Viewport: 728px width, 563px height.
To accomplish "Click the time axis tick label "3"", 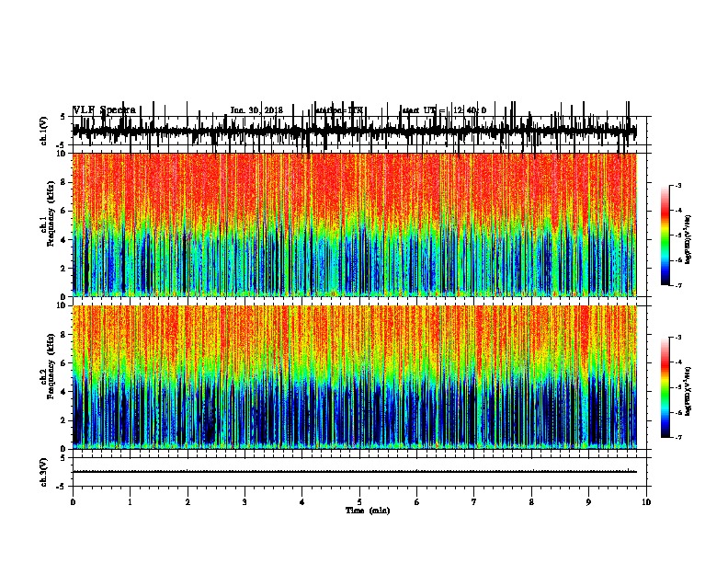I will click(x=245, y=502).
